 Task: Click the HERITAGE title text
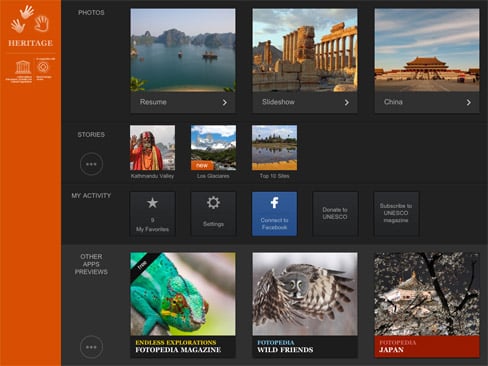click(x=30, y=43)
